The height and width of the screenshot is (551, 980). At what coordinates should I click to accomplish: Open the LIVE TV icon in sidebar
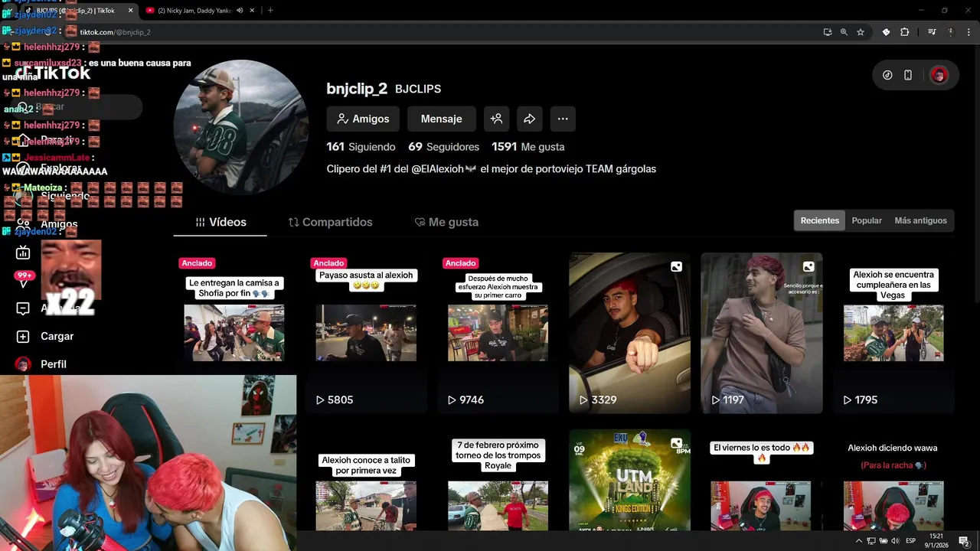[x=23, y=253]
